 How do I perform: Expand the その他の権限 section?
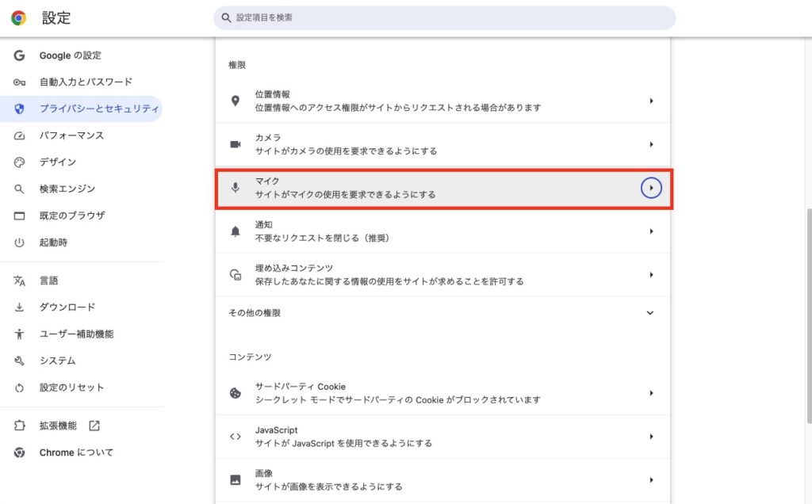pyautogui.click(x=650, y=313)
